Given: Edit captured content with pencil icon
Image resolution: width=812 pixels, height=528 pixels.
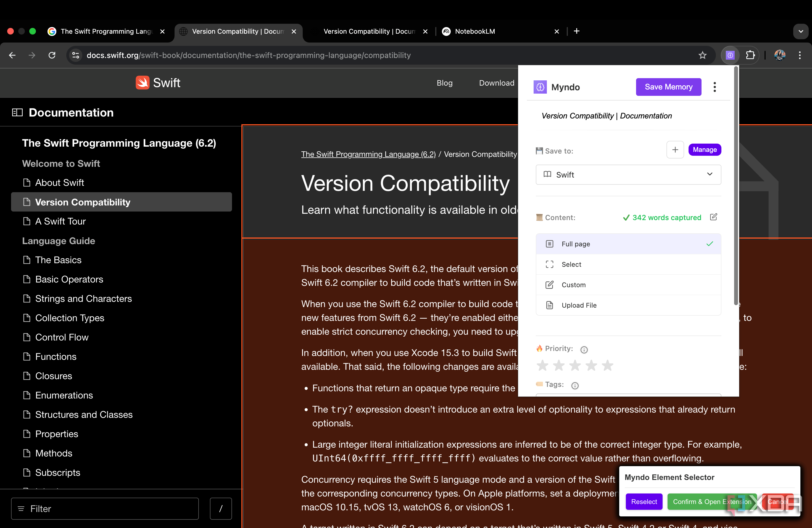Looking at the screenshot, I should 713,217.
